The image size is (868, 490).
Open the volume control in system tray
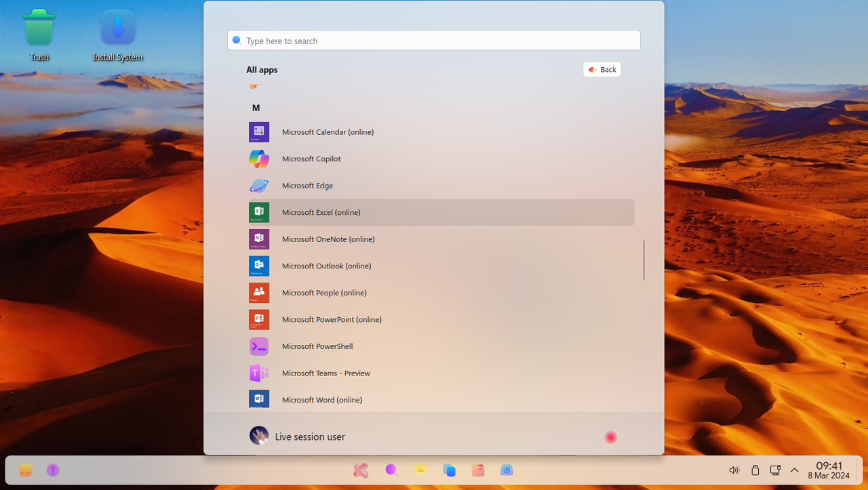point(734,470)
